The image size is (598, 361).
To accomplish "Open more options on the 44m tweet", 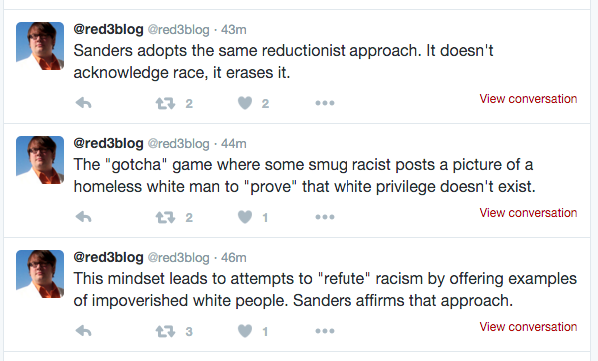I will tap(325, 217).
